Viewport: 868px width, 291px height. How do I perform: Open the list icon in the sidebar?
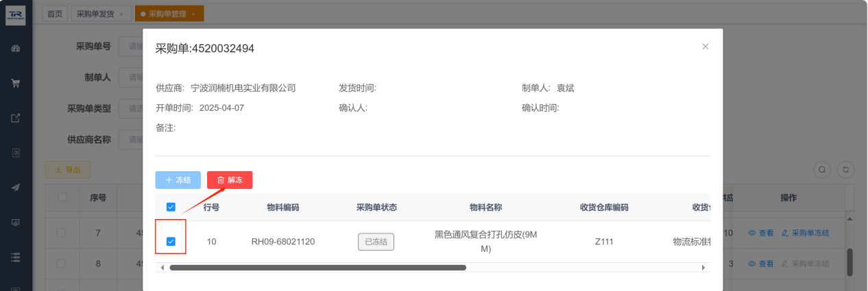pyautogui.click(x=16, y=257)
